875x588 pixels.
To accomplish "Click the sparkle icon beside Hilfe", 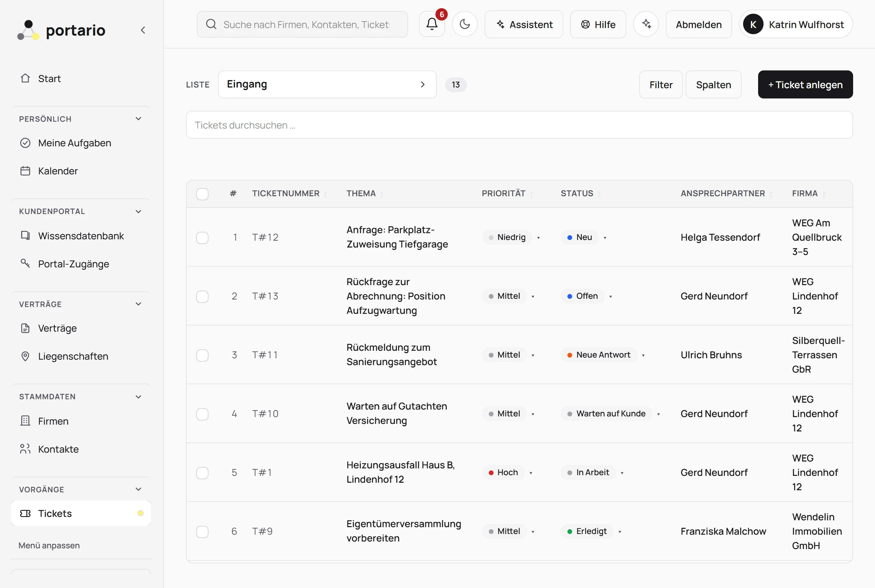I will point(646,24).
